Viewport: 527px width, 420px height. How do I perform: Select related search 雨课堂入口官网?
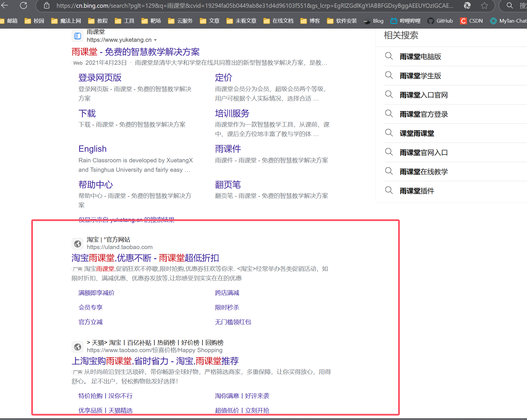click(424, 95)
